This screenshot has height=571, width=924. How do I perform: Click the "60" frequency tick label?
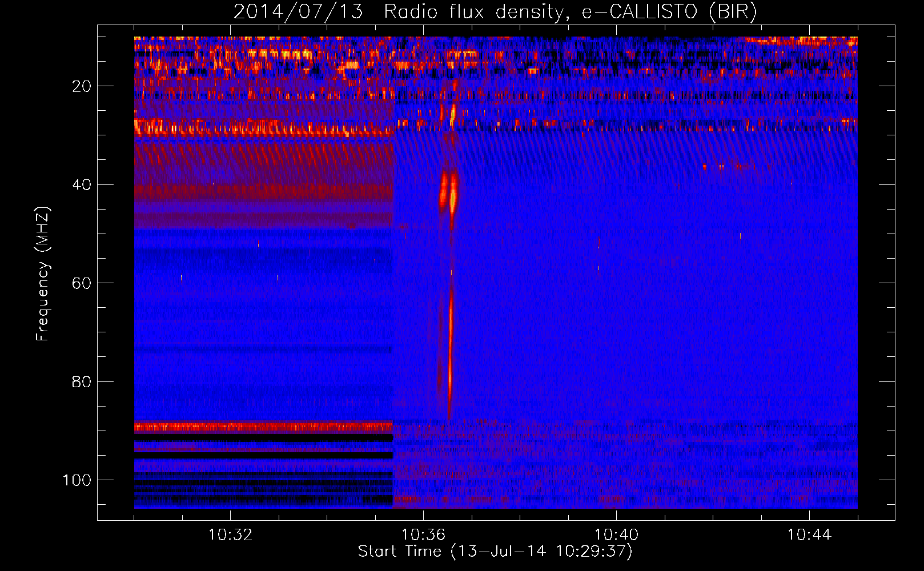pyautogui.click(x=82, y=283)
